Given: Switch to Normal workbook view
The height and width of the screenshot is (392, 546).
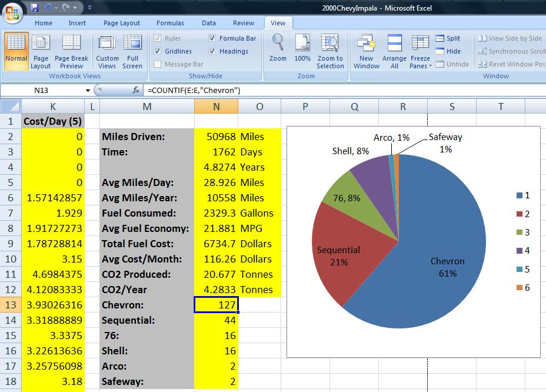Looking at the screenshot, I should [16, 51].
